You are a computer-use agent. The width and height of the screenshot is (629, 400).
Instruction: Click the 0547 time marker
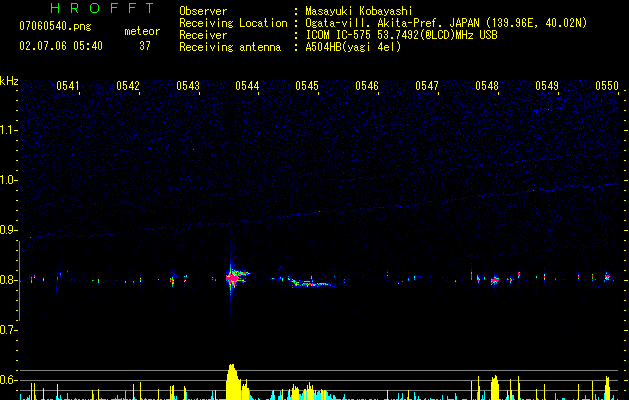click(x=427, y=86)
